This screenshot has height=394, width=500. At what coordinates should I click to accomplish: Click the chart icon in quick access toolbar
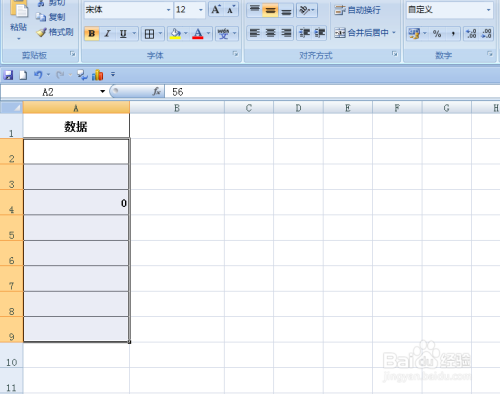(97, 75)
